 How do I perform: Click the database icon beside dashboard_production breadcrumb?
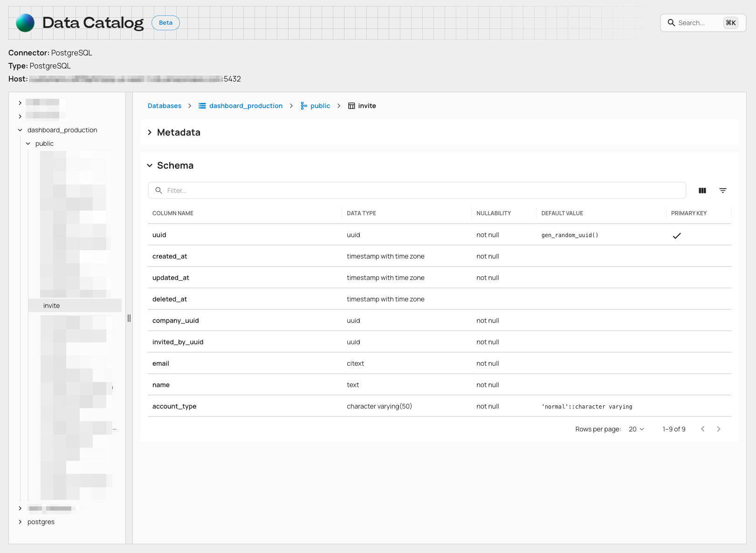[x=202, y=106]
